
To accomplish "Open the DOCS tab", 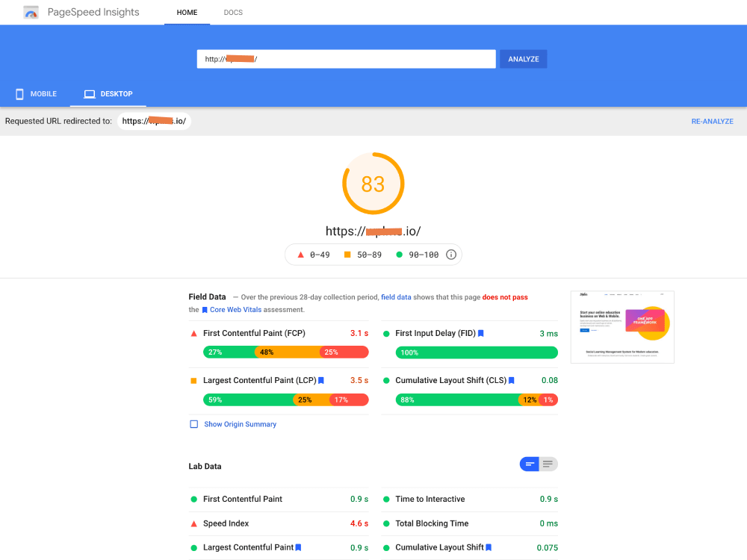I will 233,13.
